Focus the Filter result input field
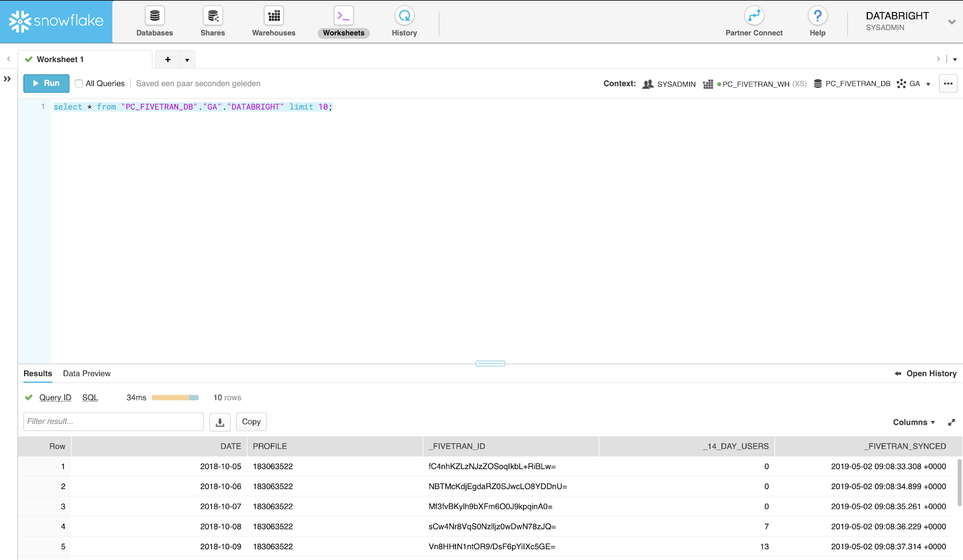The height and width of the screenshot is (560, 963). click(x=114, y=422)
